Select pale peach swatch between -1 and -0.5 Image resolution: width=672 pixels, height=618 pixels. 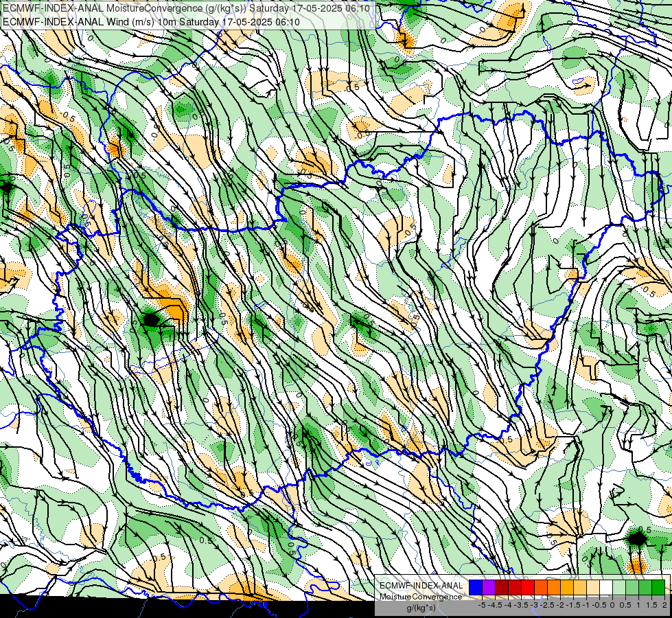593,587
